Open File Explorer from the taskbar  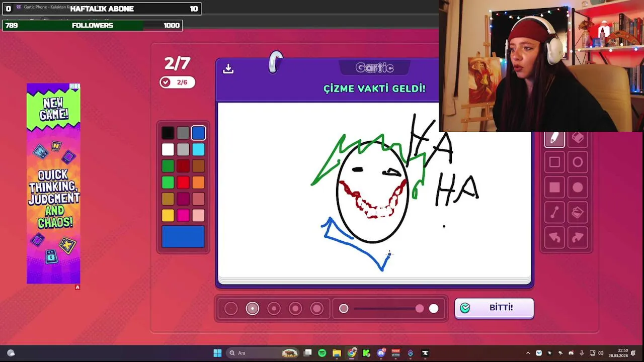(x=337, y=353)
